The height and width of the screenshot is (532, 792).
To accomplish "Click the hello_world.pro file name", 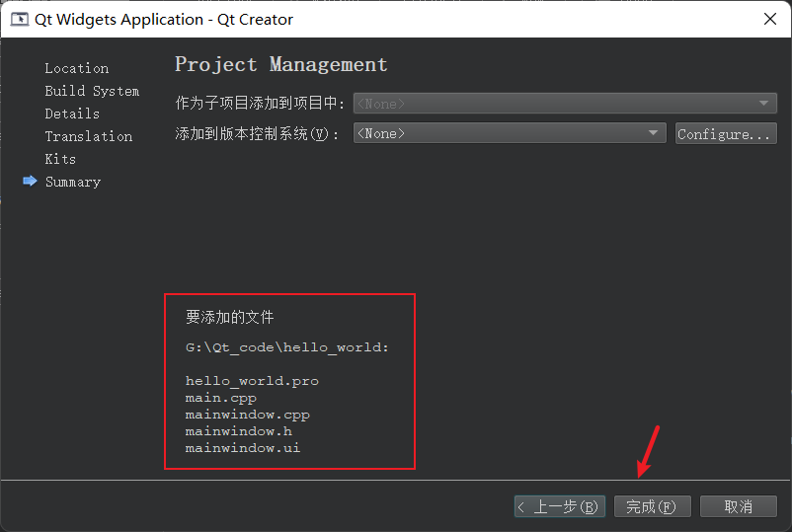I will pyautogui.click(x=252, y=381).
